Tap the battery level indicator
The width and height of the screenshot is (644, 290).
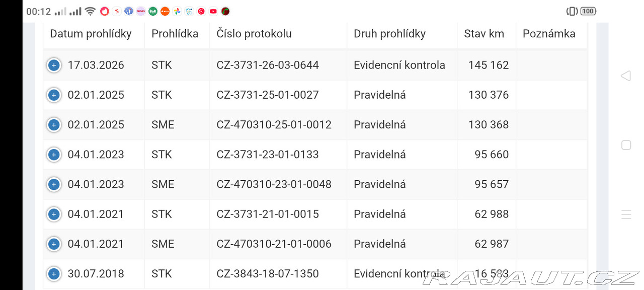tap(588, 11)
